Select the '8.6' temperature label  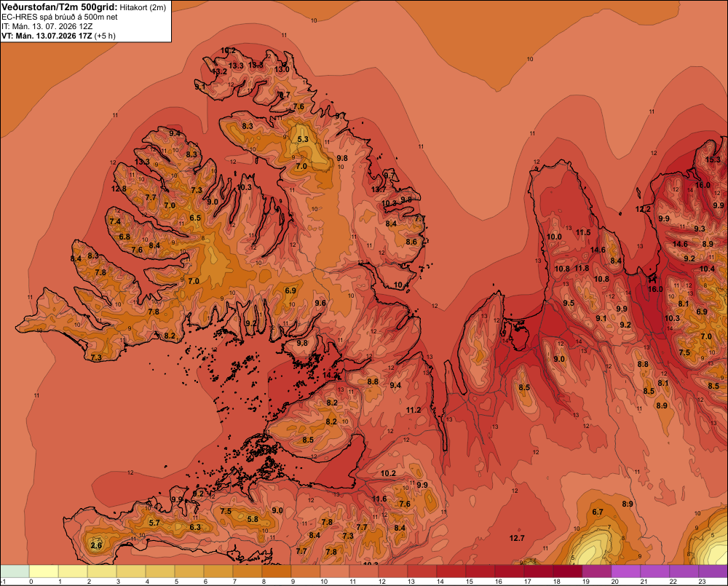[x=411, y=242]
